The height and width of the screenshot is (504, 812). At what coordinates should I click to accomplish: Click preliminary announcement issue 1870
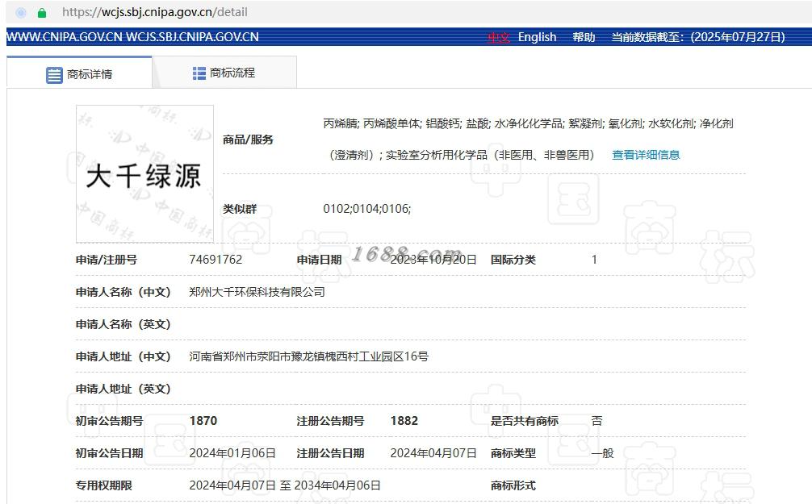(203, 421)
